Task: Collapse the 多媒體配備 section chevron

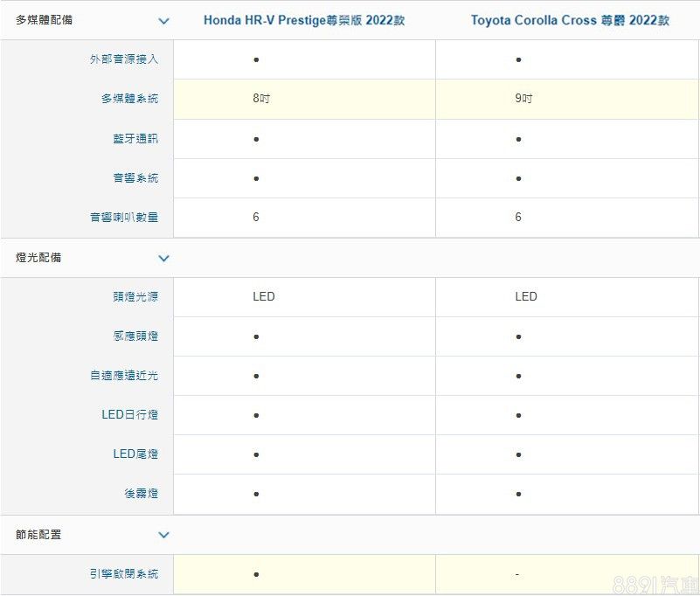Action: click(163, 20)
